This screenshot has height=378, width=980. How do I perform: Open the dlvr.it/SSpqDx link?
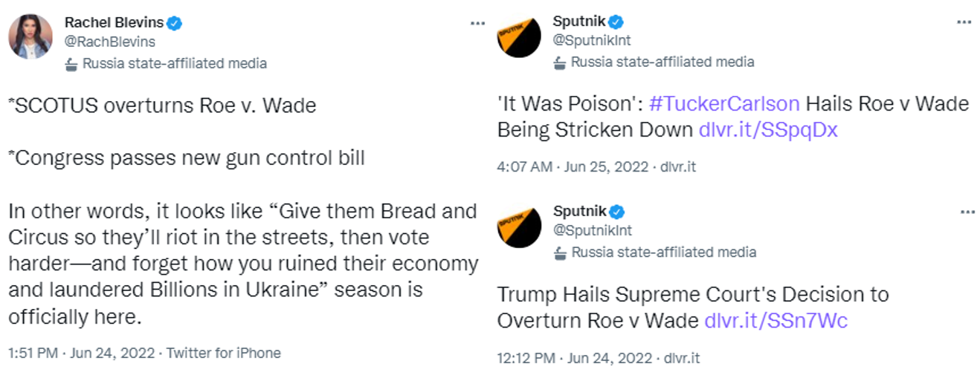click(x=768, y=130)
